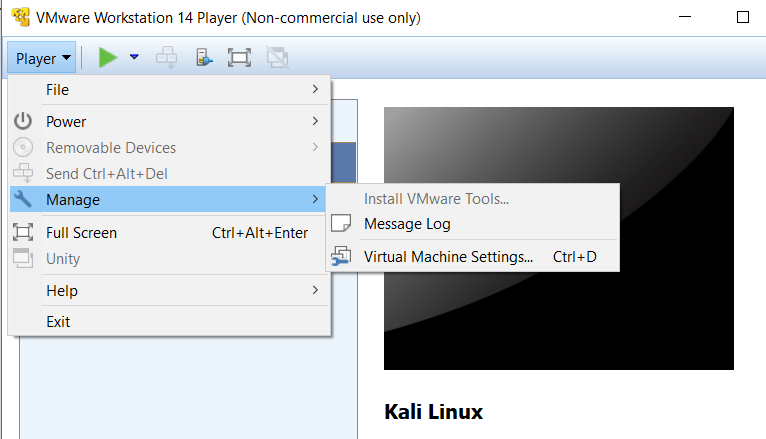The image size is (766, 439).
Task: Select the highlighted VM entry in library list
Action: pos(343,163)
